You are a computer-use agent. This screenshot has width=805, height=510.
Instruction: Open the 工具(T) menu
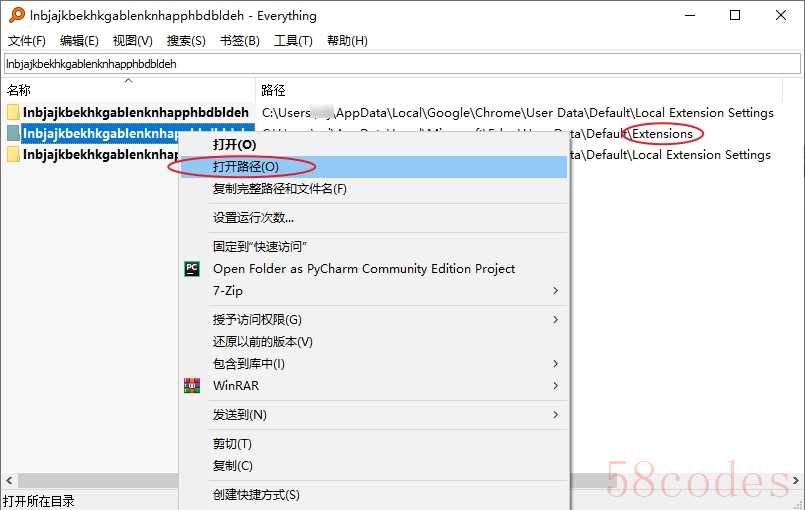point(293,41)
